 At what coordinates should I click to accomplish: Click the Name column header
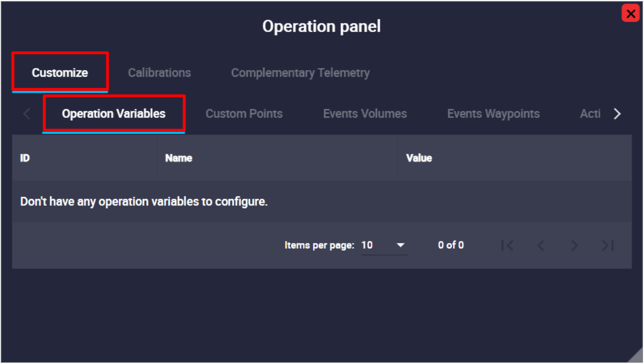[178, 158]
